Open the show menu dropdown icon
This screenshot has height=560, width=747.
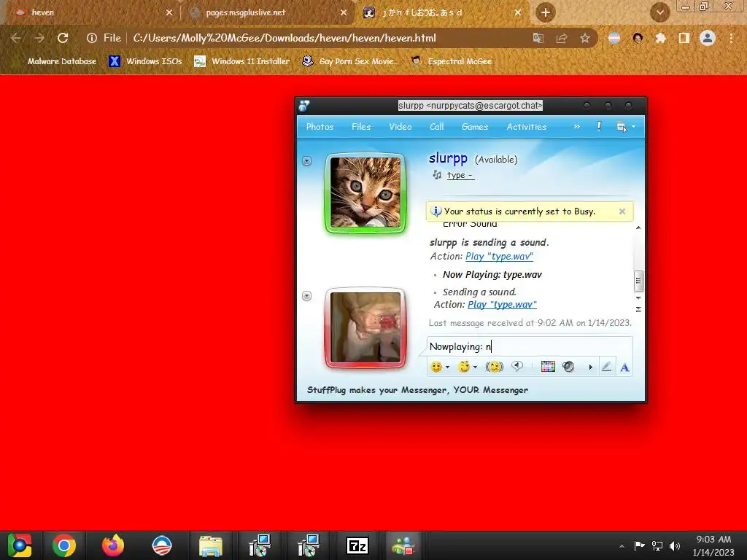click(625, 127)
